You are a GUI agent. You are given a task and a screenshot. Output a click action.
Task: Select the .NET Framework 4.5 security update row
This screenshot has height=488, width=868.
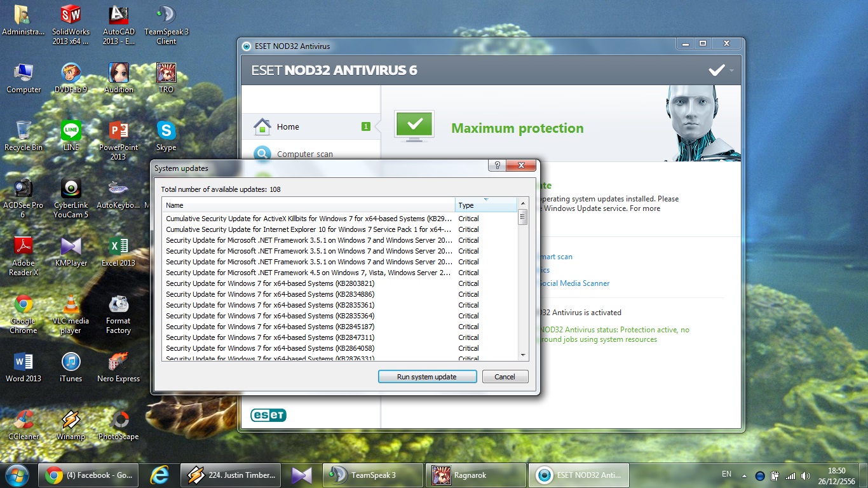[x=341, y=273]
